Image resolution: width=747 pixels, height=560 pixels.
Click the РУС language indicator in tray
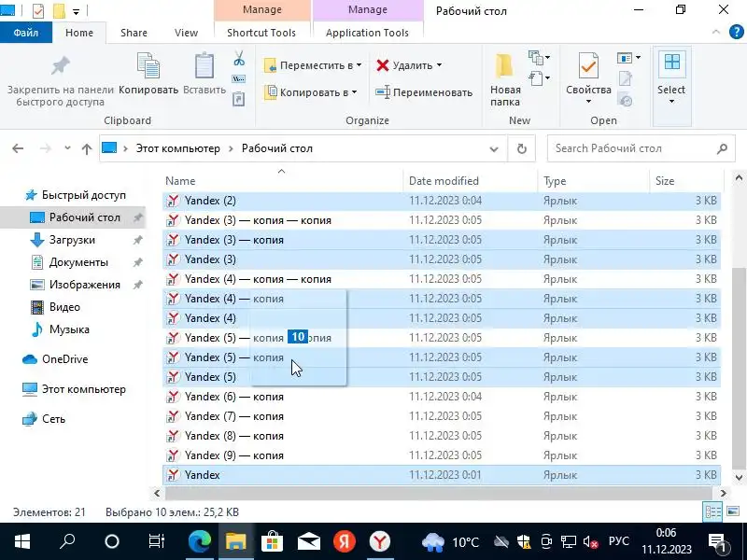tap(618, 541)
